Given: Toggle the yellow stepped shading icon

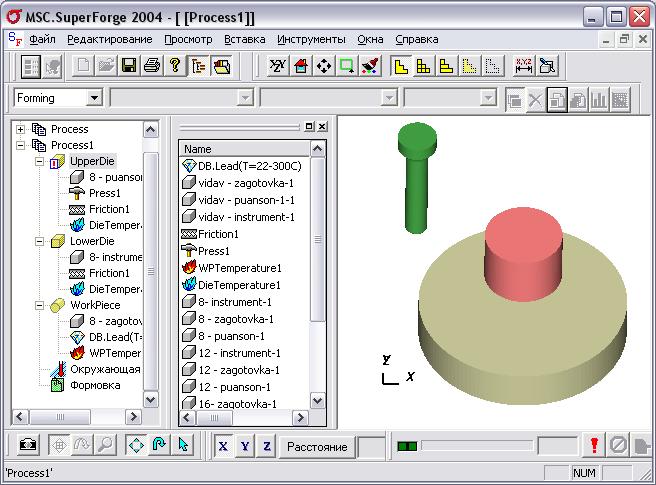Looking at the screenshot, I should [x=446, y=66].
